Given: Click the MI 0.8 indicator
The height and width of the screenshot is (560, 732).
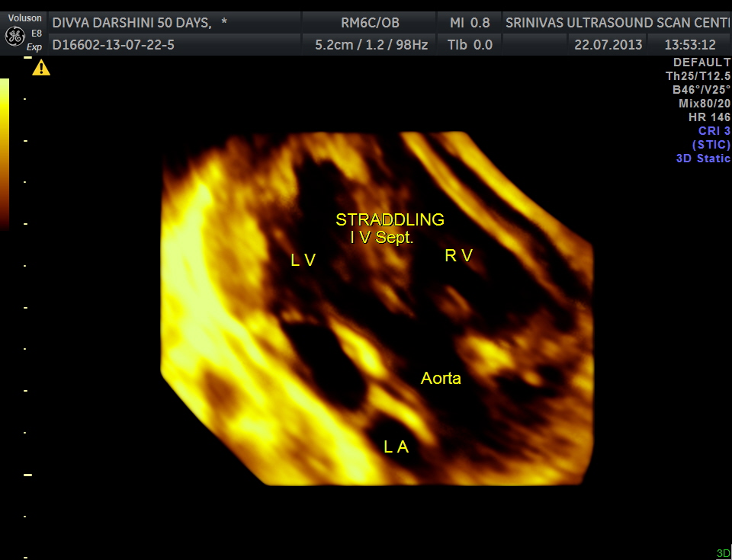Looking at the screenshot, I should (469, 23).
